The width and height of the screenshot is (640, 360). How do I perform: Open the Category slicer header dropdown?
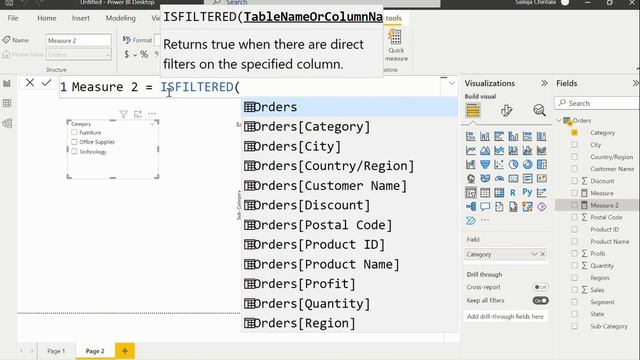[153, 124]
